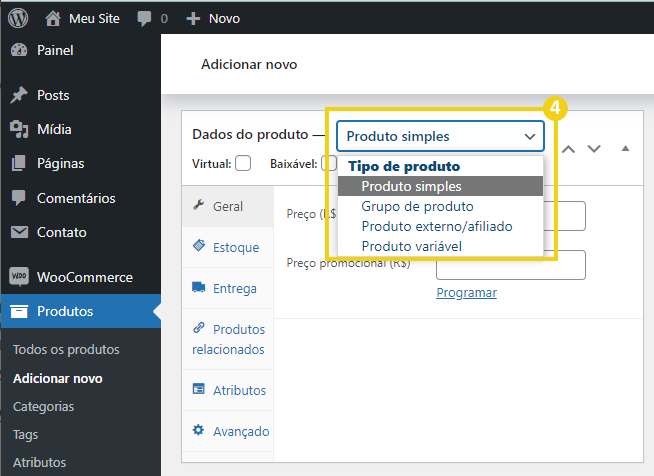This screenshot has width=654, height=476.
Task: Collapse Dados do produto panel triangle toggle
Action: click(625, 149)
